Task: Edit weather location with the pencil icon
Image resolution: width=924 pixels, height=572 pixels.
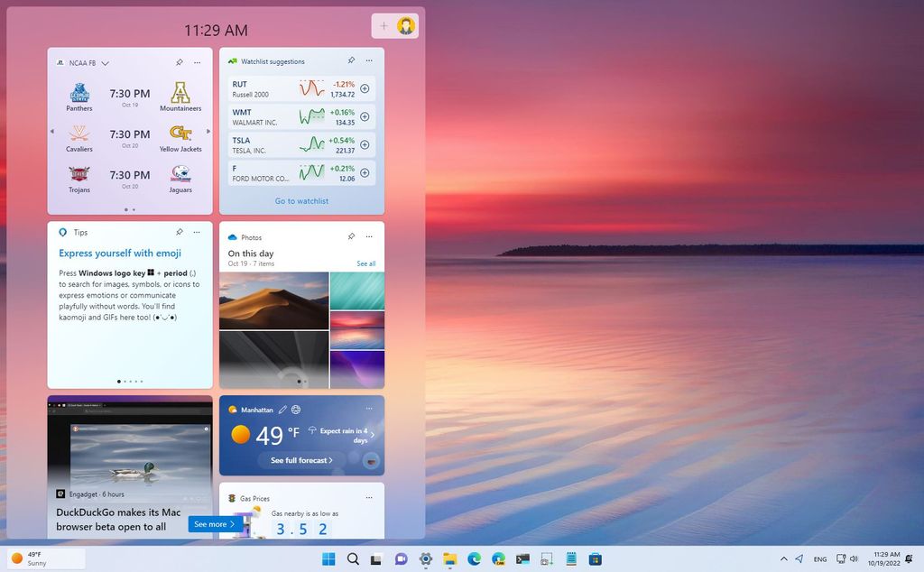Action: click(x=282, y=410)
